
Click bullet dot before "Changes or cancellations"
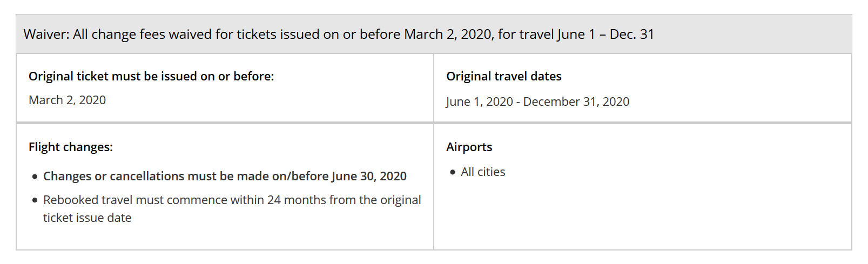coord(35,177)
